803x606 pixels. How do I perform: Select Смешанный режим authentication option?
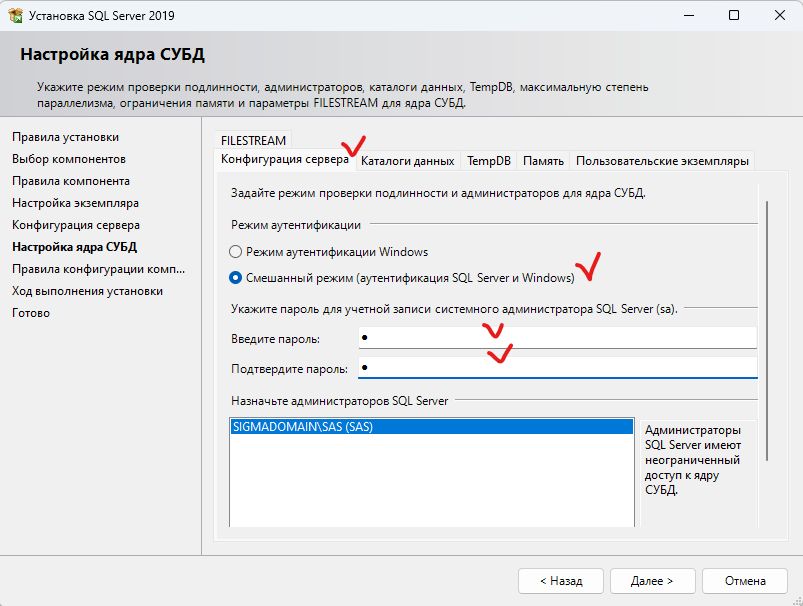pos(235,278)
